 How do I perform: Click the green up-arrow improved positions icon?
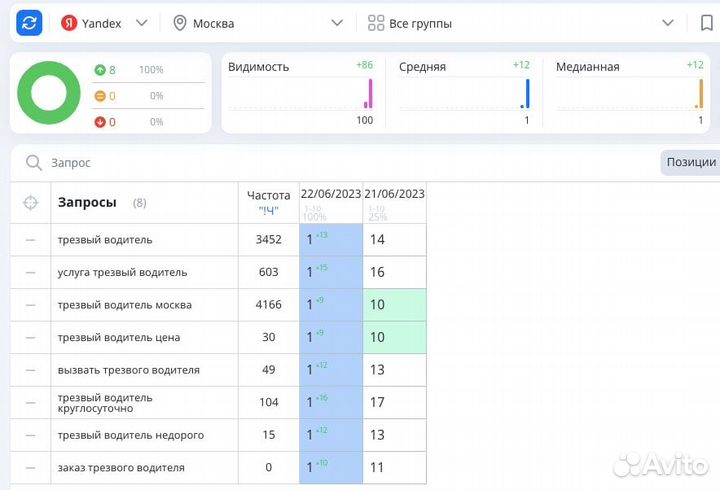pos(99,70)
